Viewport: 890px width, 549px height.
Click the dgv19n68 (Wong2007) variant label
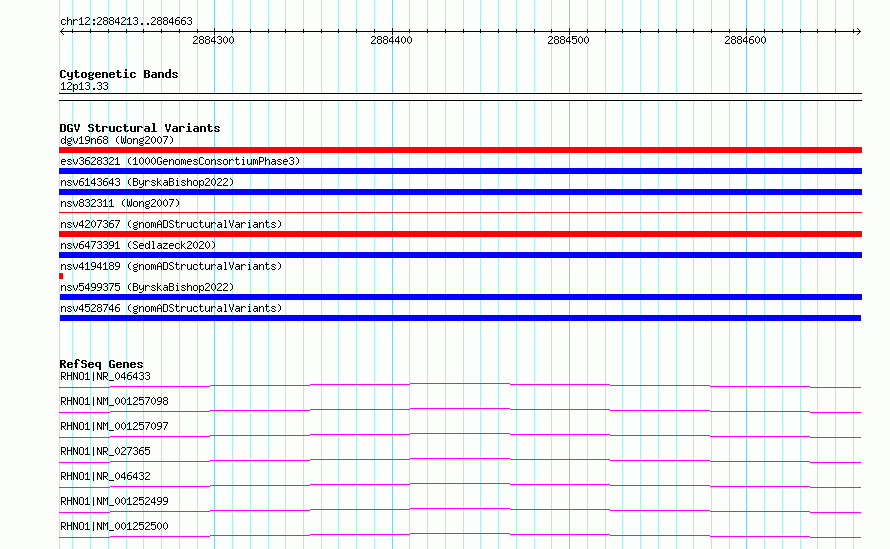(x=117, y=140)
